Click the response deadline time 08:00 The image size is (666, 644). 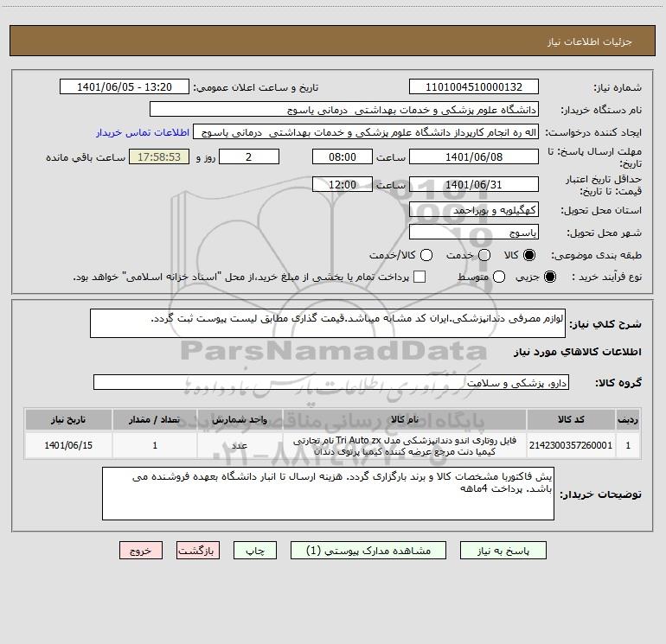pos(343,156)
